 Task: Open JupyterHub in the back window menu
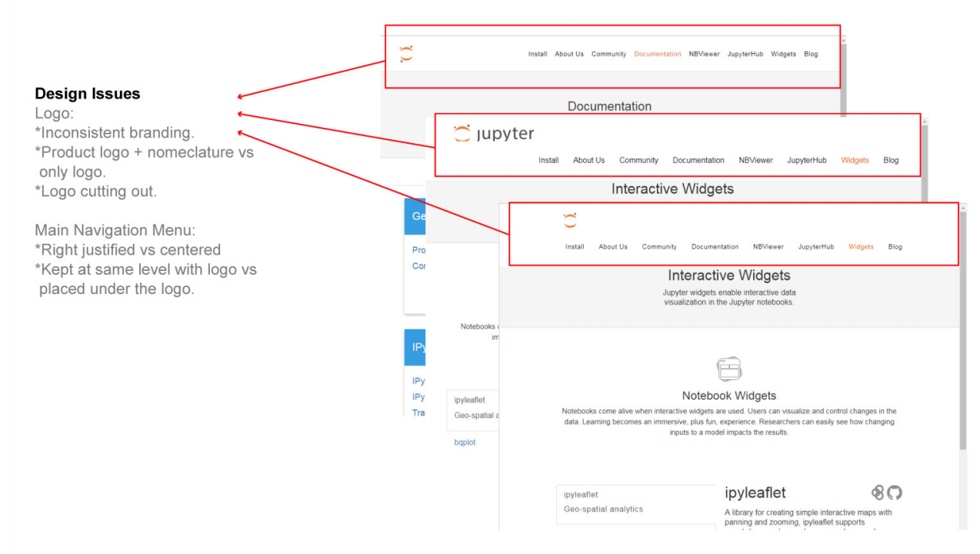pos(745,54)
